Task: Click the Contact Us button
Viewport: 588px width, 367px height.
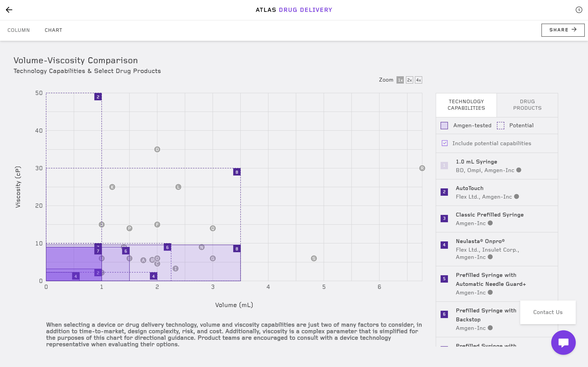Action: coord(548,312)
